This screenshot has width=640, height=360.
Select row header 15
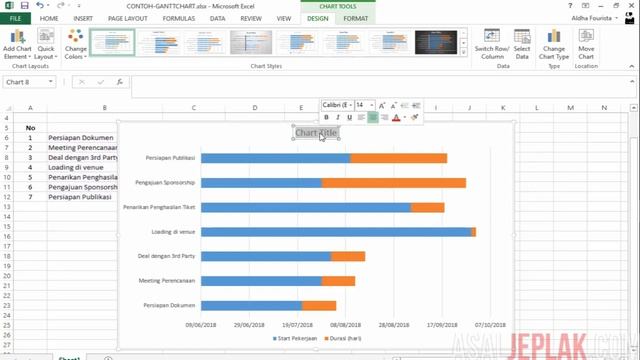pyautogui.click(x=7, y=227)
